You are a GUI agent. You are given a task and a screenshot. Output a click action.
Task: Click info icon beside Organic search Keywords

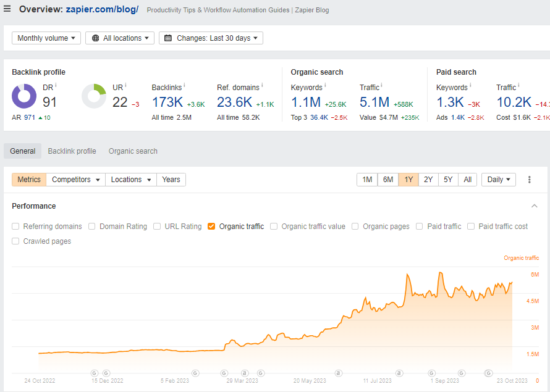(x=325, y=85)
